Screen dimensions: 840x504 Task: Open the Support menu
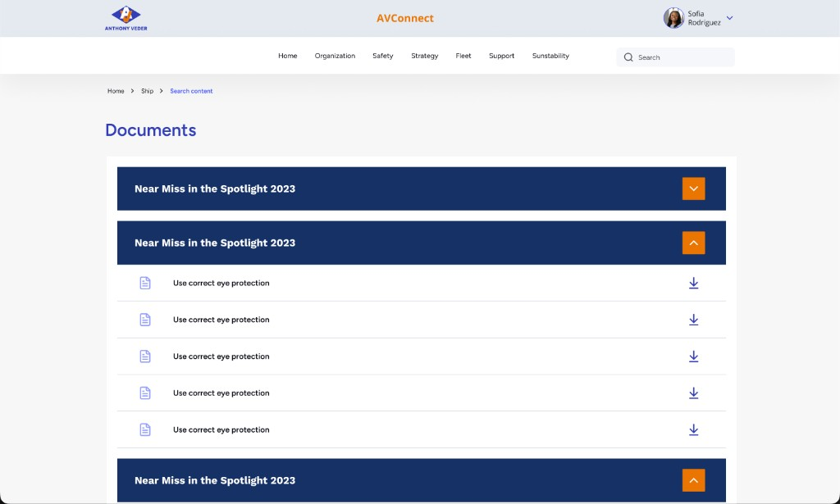pyautogui.click(x=501, y=56)
